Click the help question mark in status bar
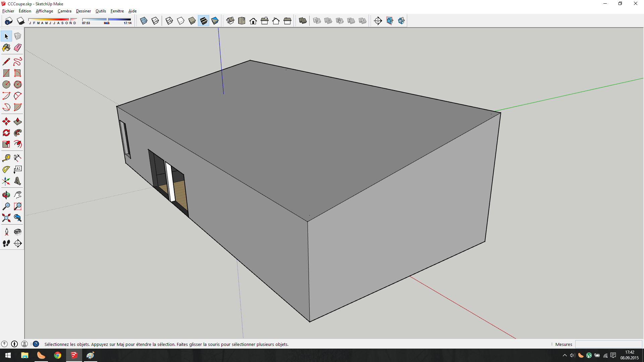Viewport: 644px width, 362px height. pos(36,344)
